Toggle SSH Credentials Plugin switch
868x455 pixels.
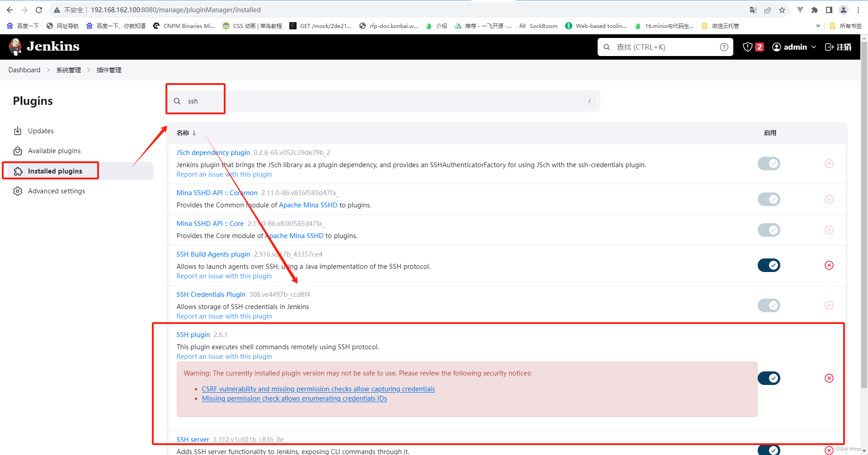[x=769, y=305]
